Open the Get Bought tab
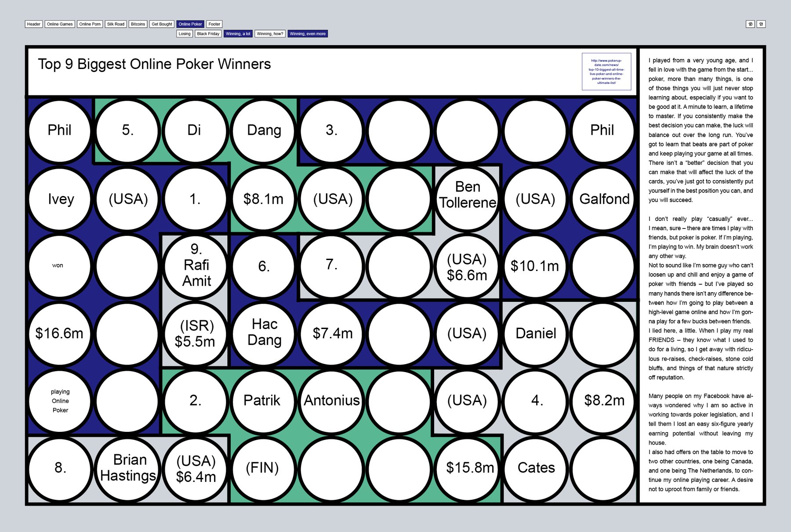This screenshot has height=532, width=791. [x=162, y=24]
